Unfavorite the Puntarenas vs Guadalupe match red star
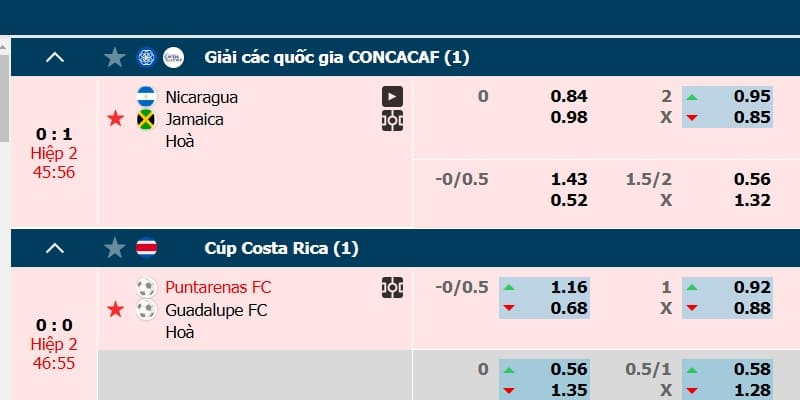 click(115, 310)
